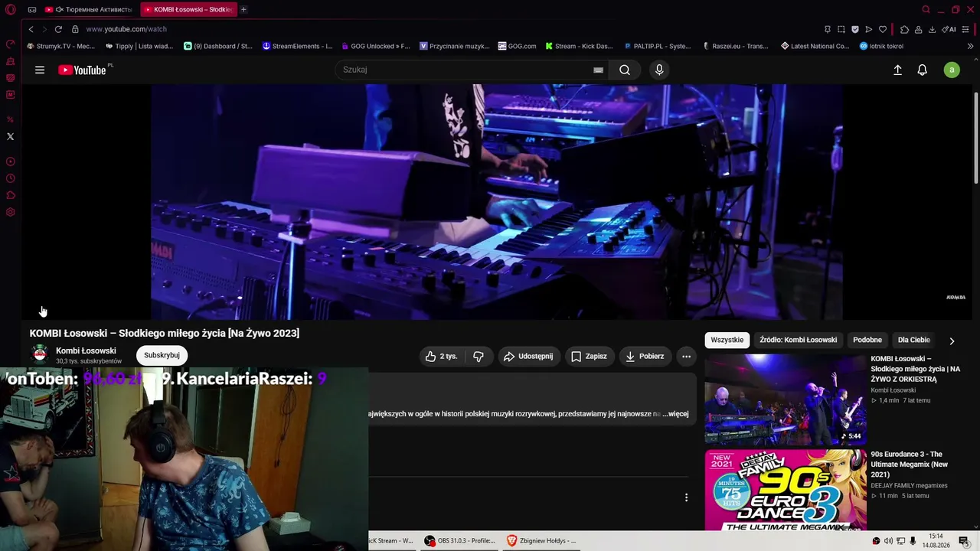Open OBS 31.0.3 from the taskbar

[x=459, y=540]
